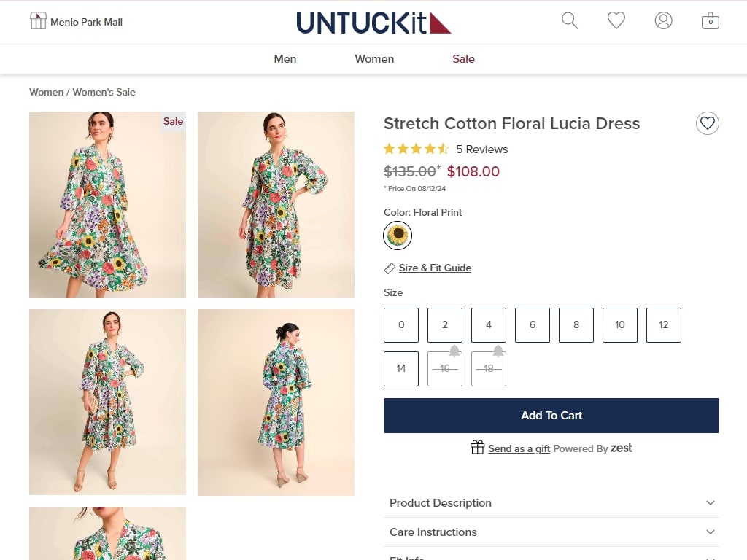The width and height of the screenshot is (747, 560).
Task: Select size 0
Action: (401, 325)
